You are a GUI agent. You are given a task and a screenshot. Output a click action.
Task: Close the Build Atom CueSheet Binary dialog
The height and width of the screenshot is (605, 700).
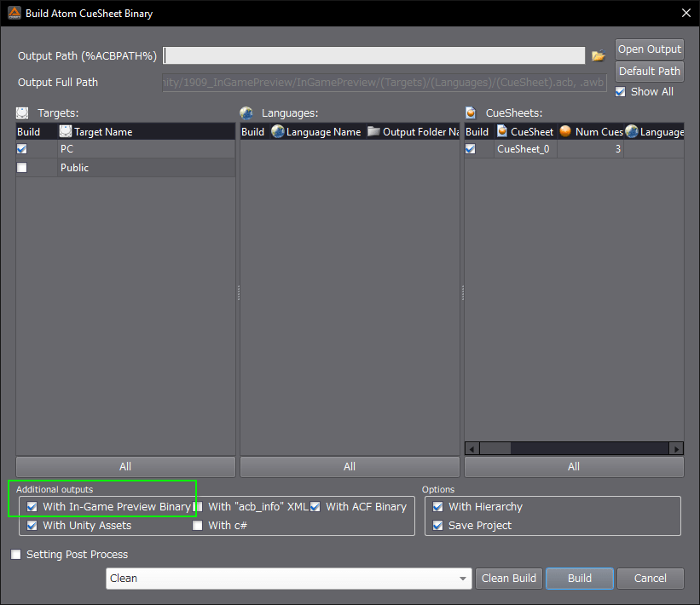click(x=686, y=13)
